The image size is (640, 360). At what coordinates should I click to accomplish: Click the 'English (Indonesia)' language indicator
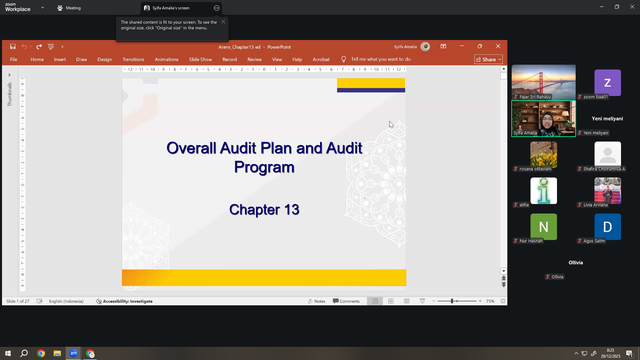click(x=66, y=301)
